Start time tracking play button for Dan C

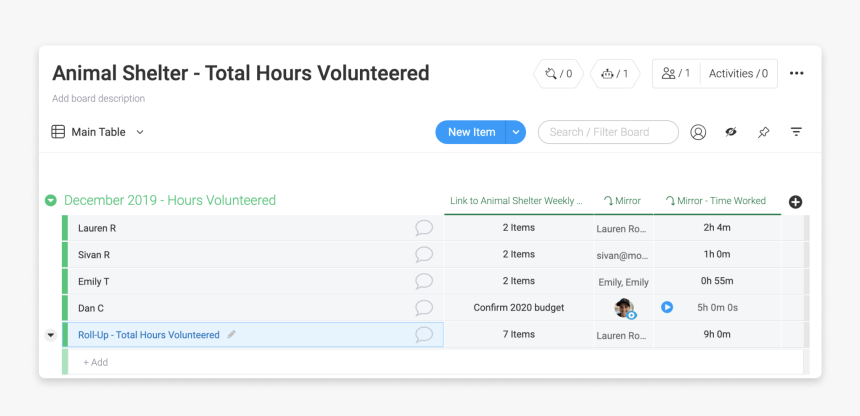click(x=667, y=308)
